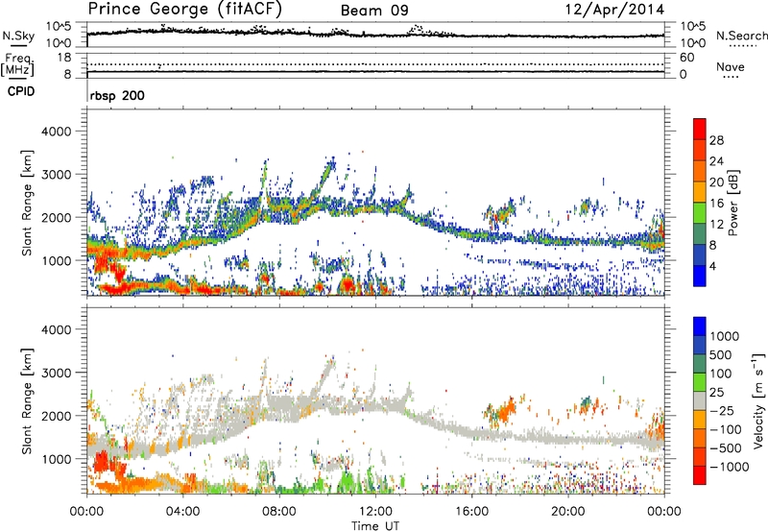Viewport: 768px width, 532px height.
Task: Click the '12:00' time tick label
Action: [x=375, y=512]
